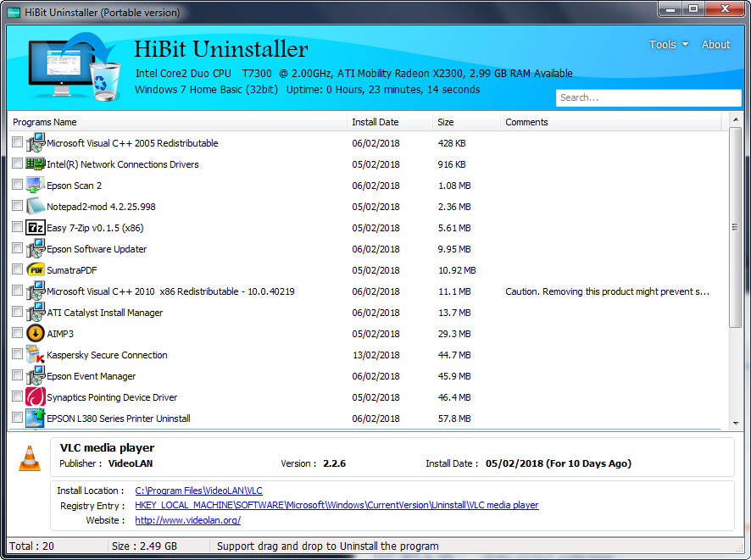Open the About menu

(x=715, y=45)
